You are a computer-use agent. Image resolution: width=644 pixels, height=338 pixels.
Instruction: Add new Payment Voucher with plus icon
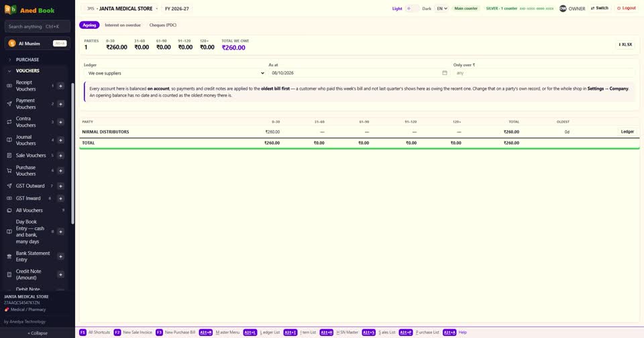pyautogui.click(x=60, y=104)
